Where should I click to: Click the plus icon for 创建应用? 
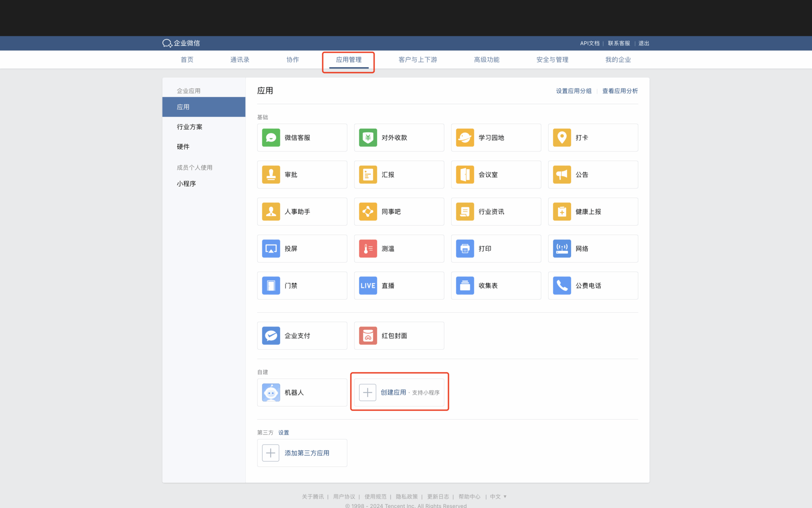point(368,393)
